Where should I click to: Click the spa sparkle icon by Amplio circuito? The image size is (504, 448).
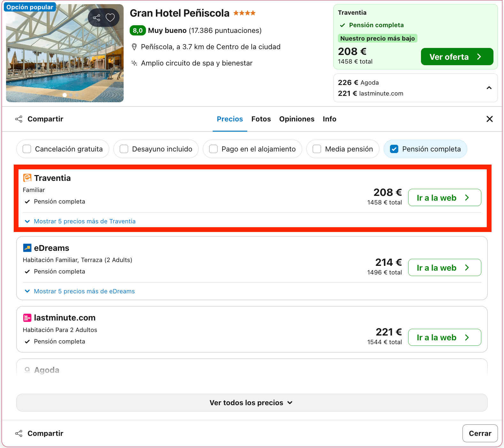click(x=134, y=63)
